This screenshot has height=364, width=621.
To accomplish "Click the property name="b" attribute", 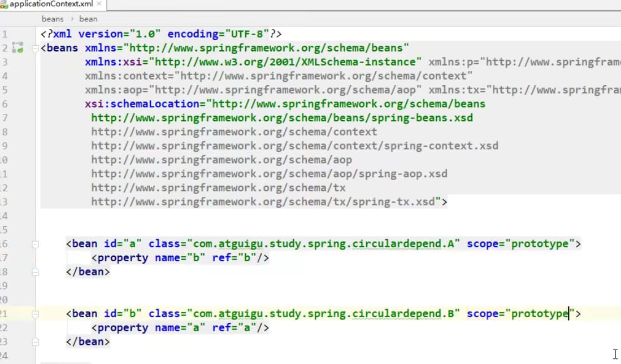I will point(180,258).
